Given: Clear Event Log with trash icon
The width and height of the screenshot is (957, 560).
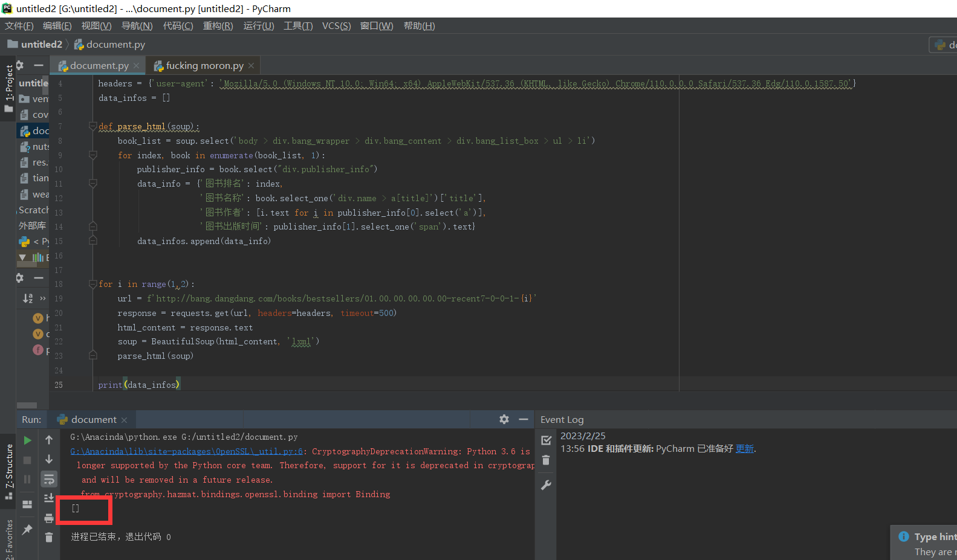Looking at the screenshot, I should tap(546, 460).
